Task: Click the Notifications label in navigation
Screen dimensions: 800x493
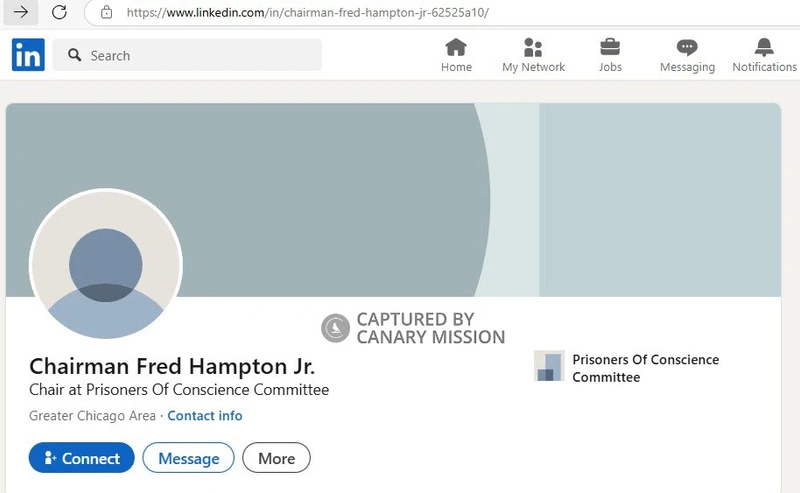Action: [764, 67]
